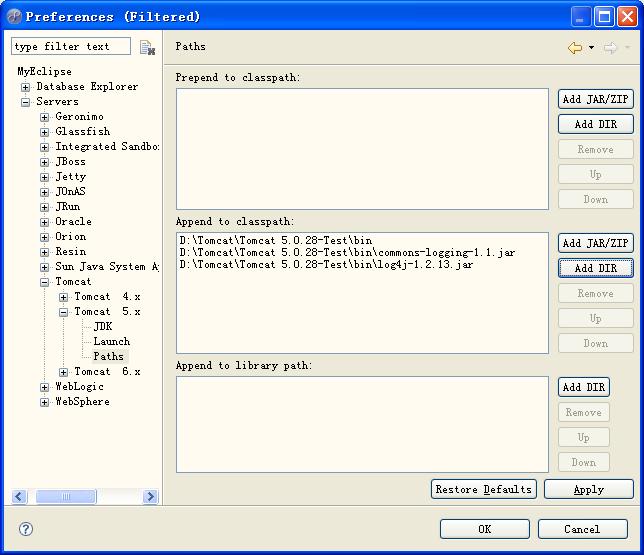The width and height of the screenshot is (644, 555).
Task: Open Database Explorer preferences
Action: pyautogui.click(x=87, y=87)
